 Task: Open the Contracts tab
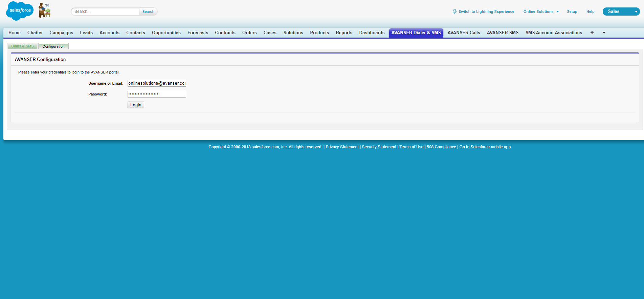[225, 33]
